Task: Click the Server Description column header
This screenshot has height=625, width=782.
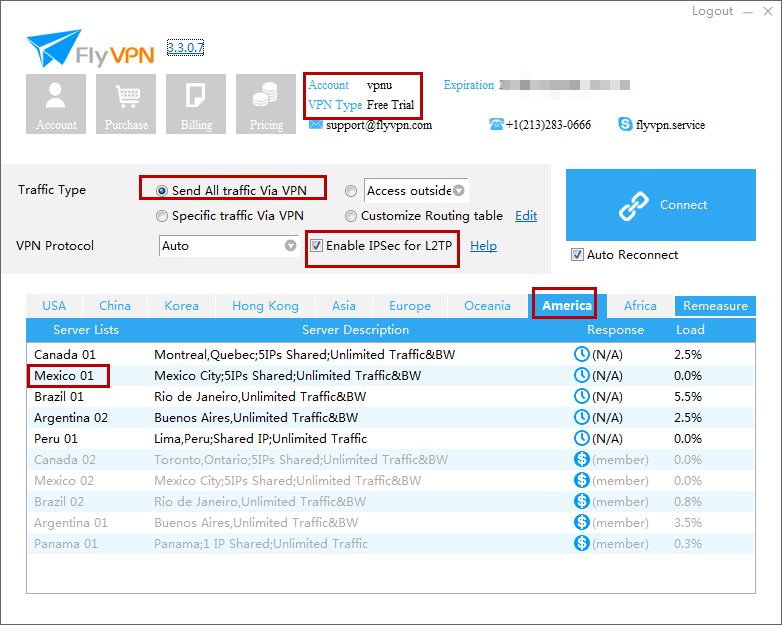Action: [356, 330]
